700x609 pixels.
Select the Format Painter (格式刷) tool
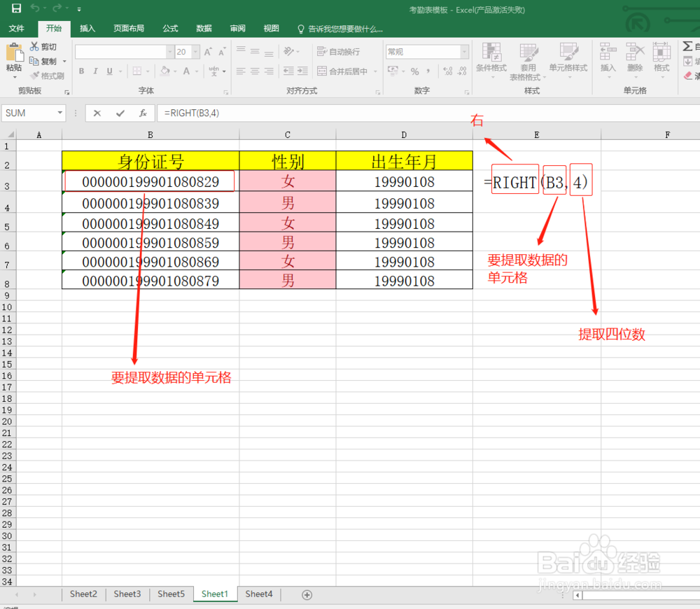pyautogui.click(x=48, y=76)
